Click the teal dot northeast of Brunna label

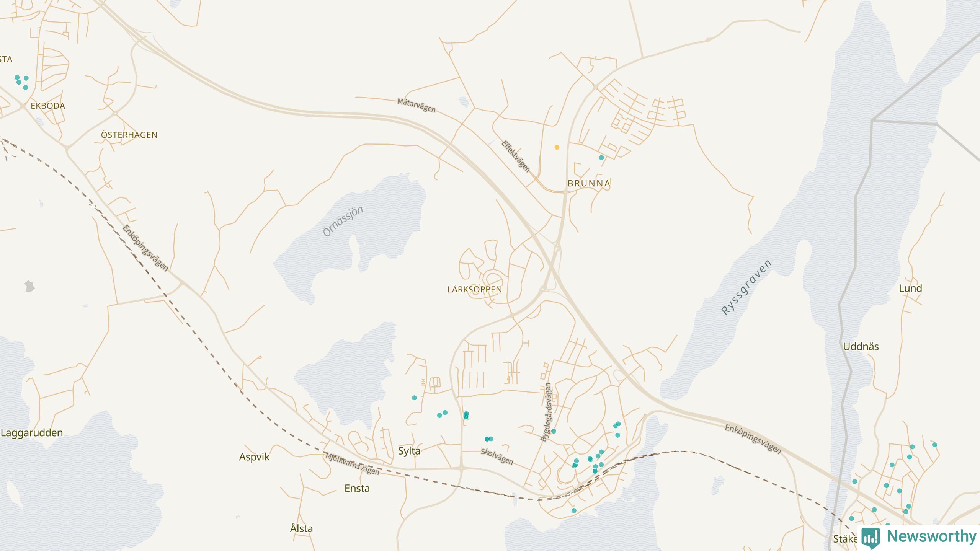(x=601, y=158)
